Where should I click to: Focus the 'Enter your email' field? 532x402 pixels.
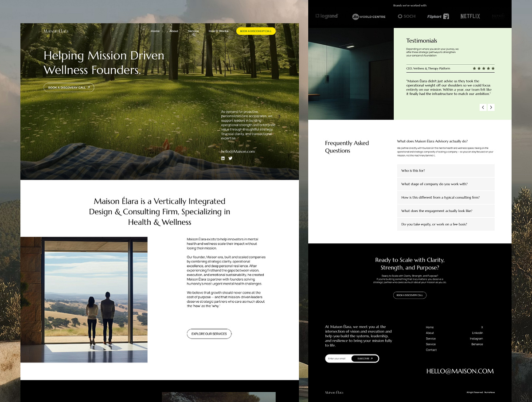(x=338, y=359)
